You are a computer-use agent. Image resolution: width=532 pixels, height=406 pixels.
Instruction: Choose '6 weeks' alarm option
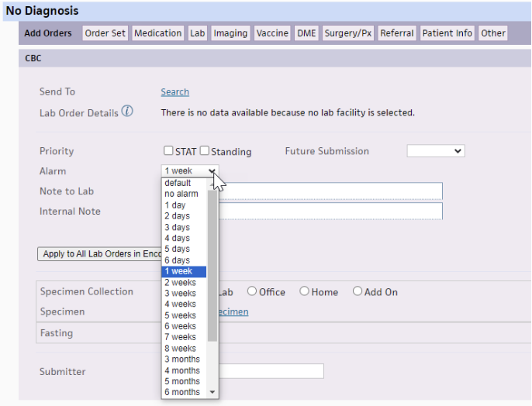[x=184, y=326]
